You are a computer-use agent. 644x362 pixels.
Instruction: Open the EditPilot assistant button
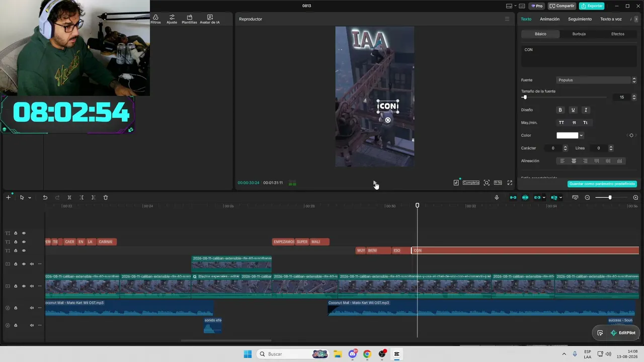623,333
